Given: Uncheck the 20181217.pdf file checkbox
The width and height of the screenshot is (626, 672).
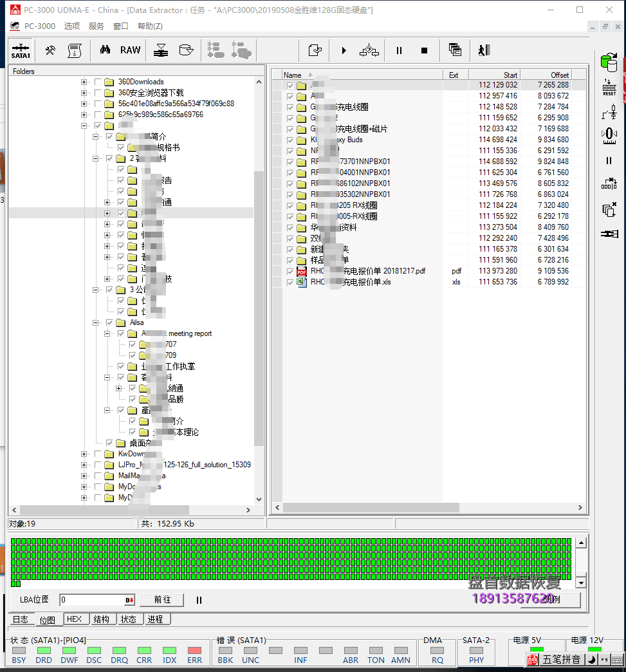Looking at the screenshot, I should [x=290, y=271].
